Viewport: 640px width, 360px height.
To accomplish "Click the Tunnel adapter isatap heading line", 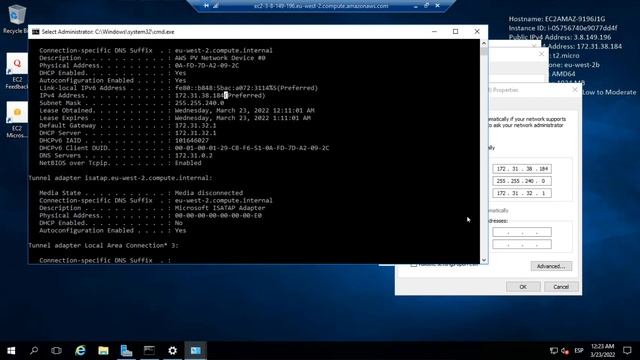I will 120,178.
